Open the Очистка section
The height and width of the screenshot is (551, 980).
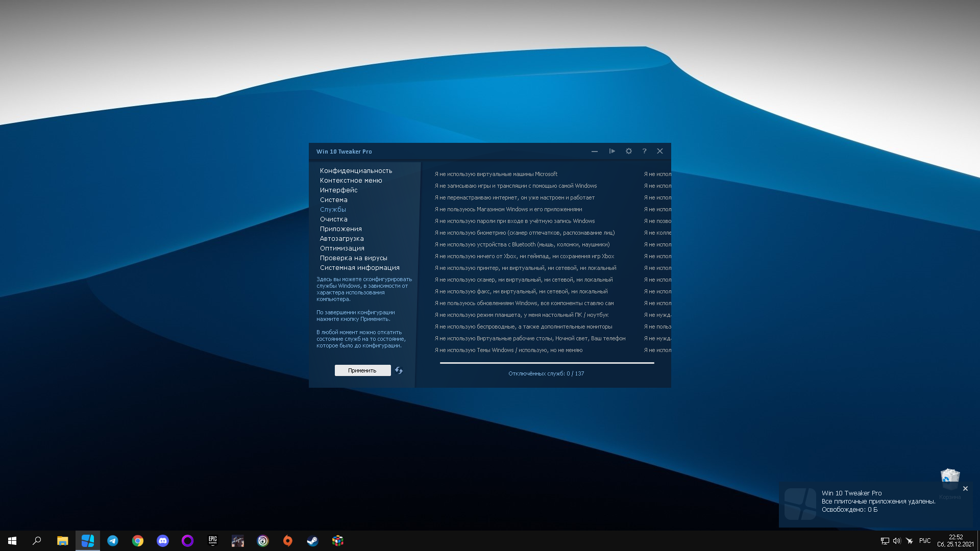[x=333, y=219]
